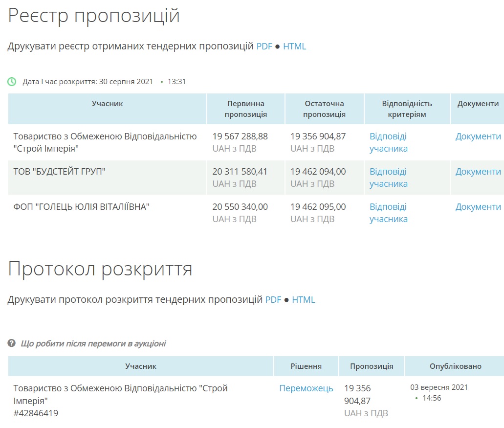This screenshot has height=428, width=504.
Task: Select participant ТОВ "БУДСТЕЙТ ГРУП"
Action: click(59, 171)
